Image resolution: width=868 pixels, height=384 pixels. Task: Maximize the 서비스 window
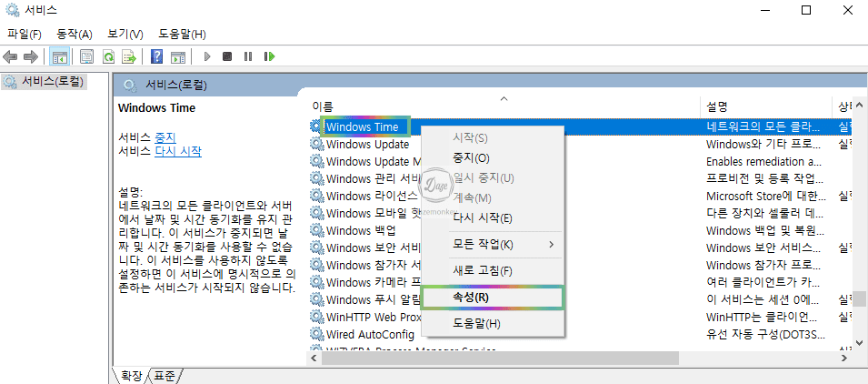point(806,10)
